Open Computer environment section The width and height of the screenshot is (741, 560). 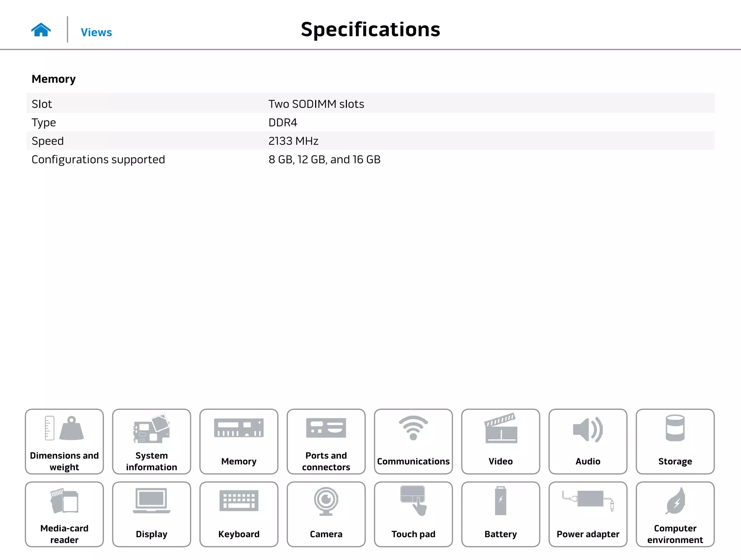[675, 514]
